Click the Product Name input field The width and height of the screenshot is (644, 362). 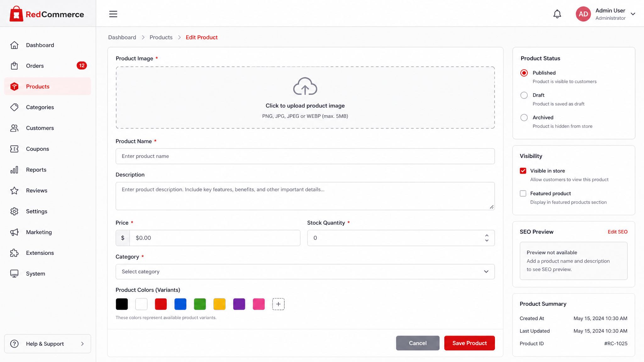[305, 156]
